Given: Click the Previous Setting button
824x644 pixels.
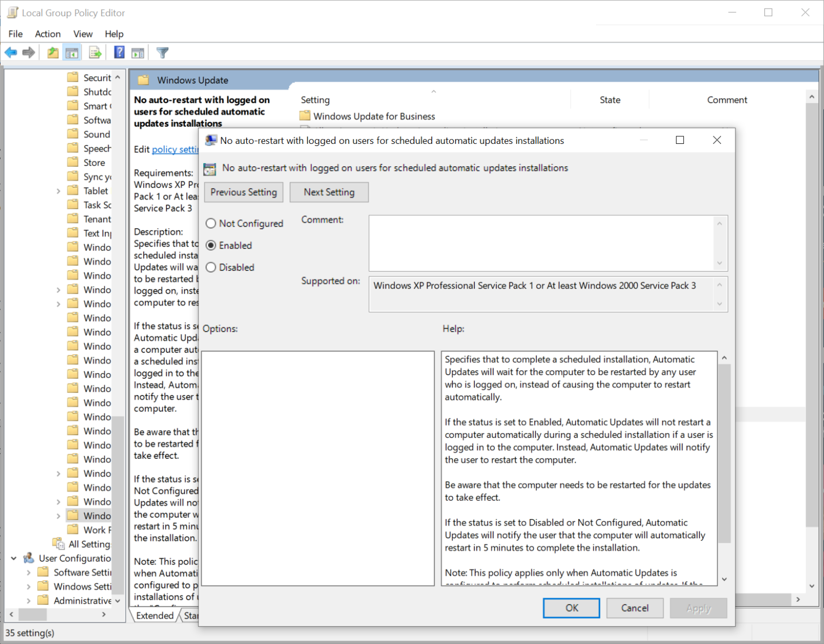Looking at the screenshot, I should tap(244, 192).
